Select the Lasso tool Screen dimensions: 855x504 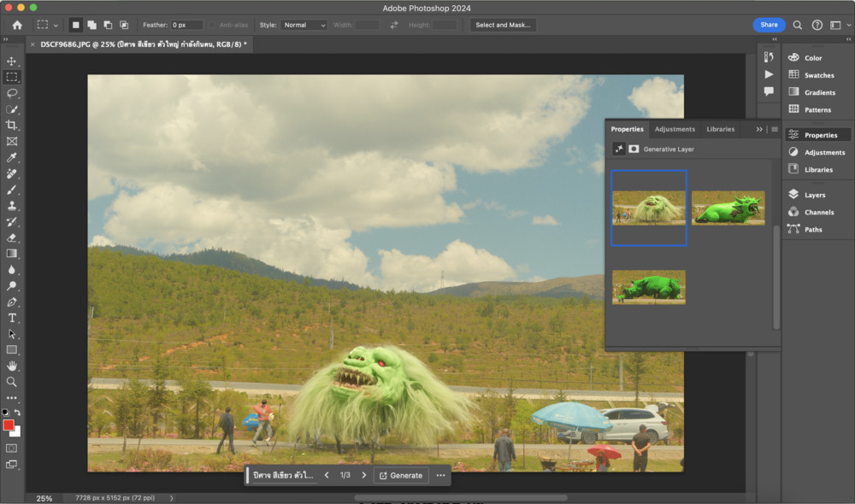[12, 93]
